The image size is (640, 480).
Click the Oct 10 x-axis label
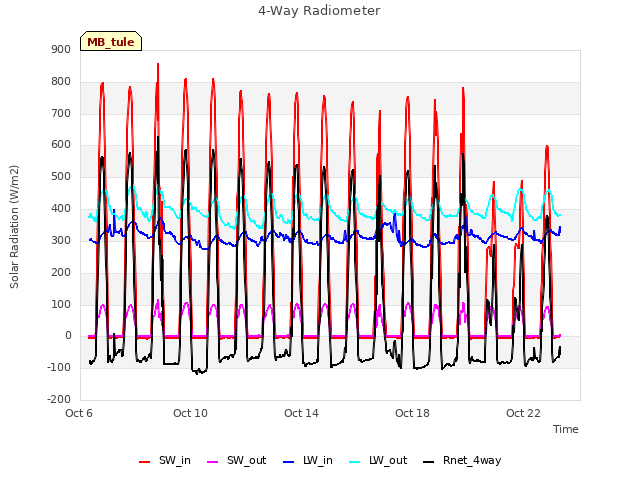[190, 413]
